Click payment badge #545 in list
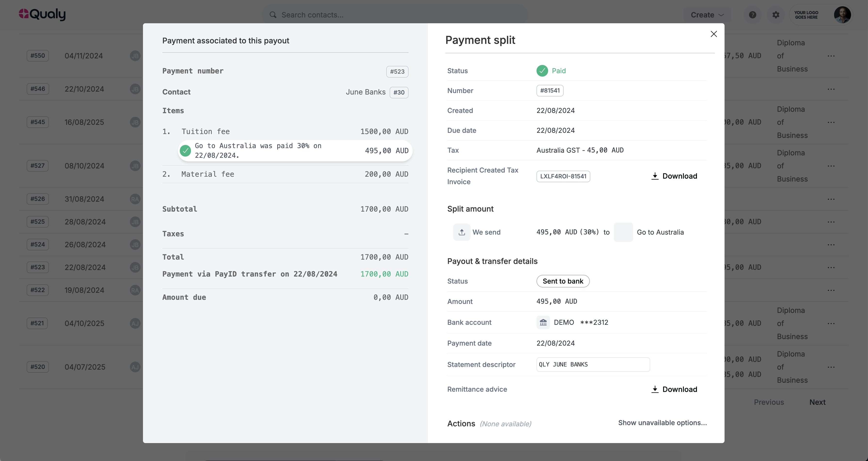 tap(38, 122)
